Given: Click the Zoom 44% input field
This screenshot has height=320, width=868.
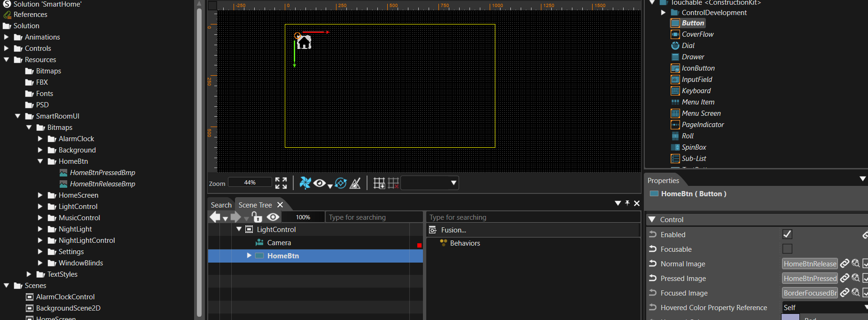Looking at the screenshot, I should 250,182.
